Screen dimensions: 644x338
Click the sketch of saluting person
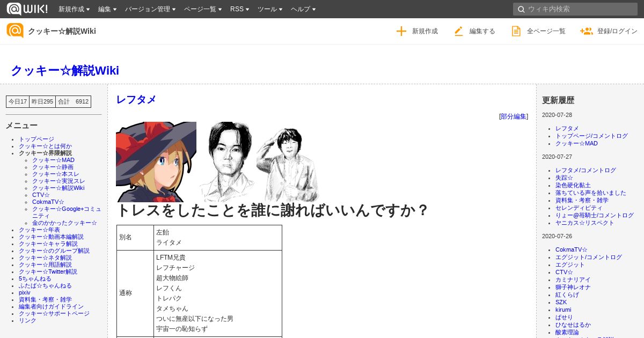[x=288, y=165]
